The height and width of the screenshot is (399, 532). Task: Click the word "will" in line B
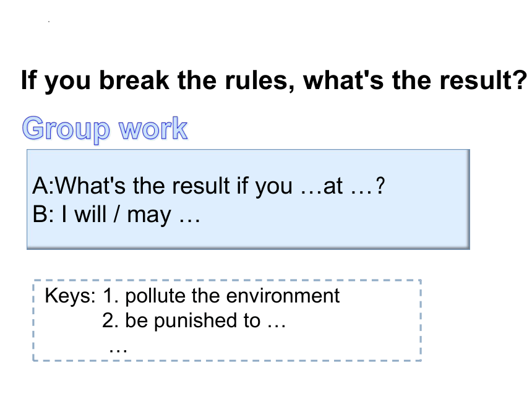90,215
